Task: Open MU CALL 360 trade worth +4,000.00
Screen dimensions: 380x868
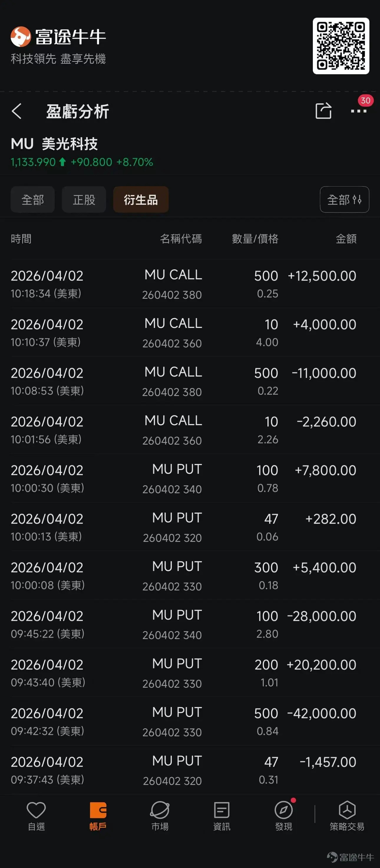Action: tap(190, 332)
